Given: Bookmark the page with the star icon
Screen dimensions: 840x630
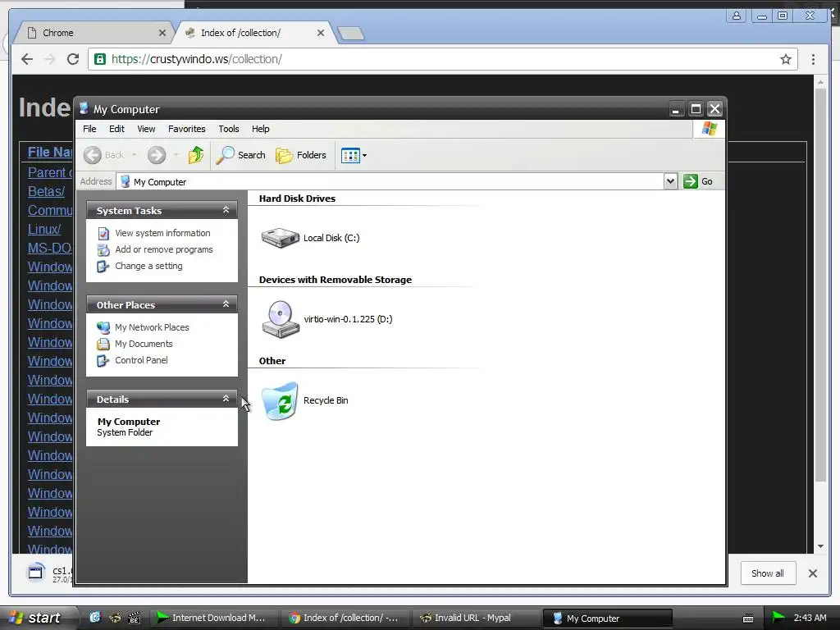Looking at the screenshot, I should coord(785,59).
